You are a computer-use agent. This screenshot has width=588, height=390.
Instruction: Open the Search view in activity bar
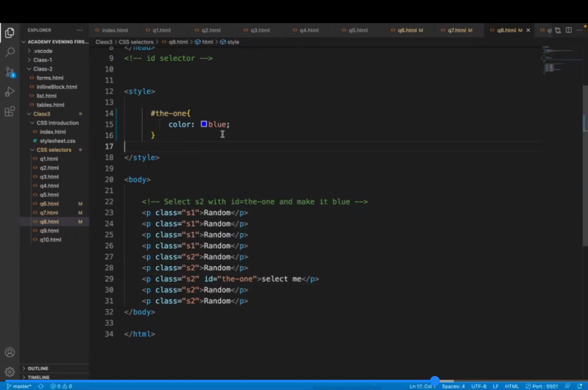coord(10,52)
